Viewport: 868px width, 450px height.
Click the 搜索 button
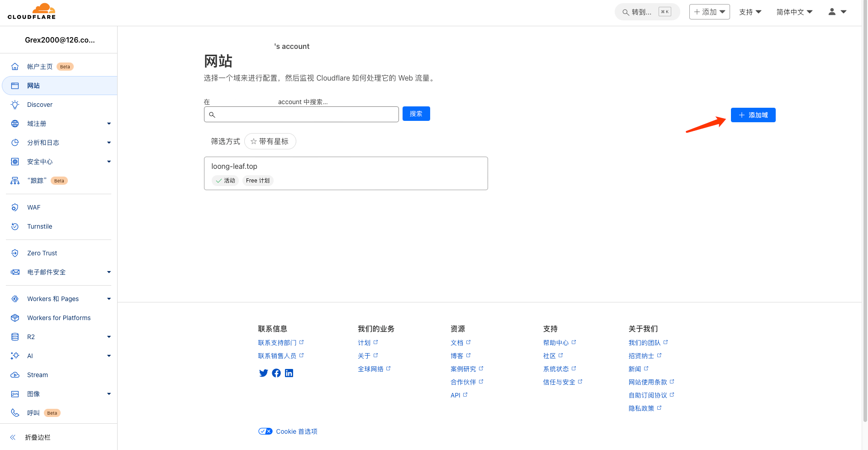pos(416,114)
